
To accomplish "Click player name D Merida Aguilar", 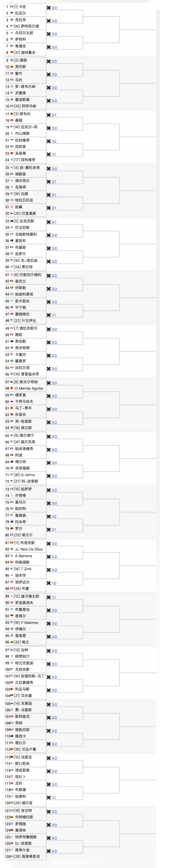I will (x=29, y=388).
